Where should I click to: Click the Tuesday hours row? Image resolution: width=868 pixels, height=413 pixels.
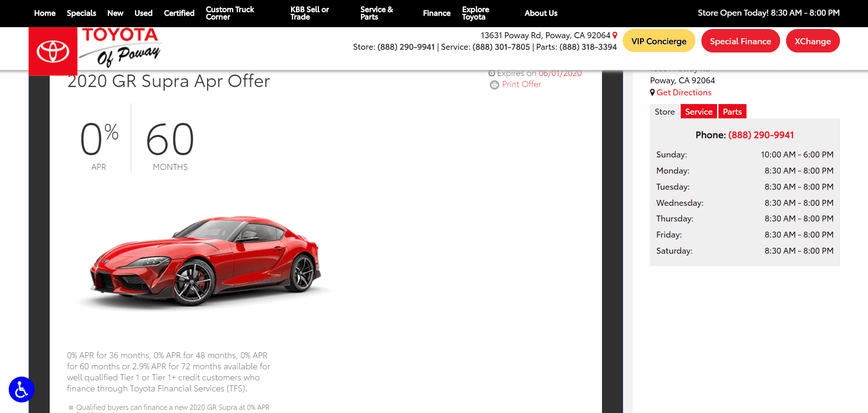pyautogui.click(x=745, y=187)
